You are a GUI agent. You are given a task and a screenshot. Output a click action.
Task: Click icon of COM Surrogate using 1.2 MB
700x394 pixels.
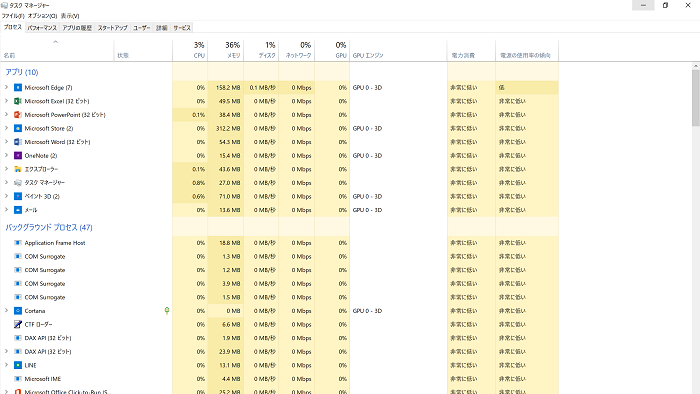tap(18, 270)
